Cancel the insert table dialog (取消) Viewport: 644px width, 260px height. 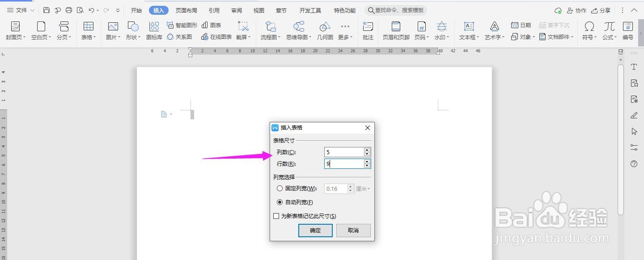pyautogui.click(x=353, y=231)
